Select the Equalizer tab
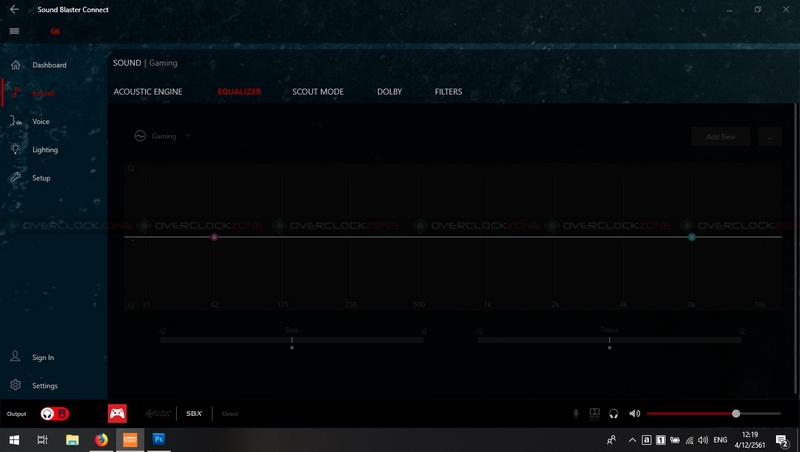This screenshot has width=800, height=452. (x=239, y=92)
